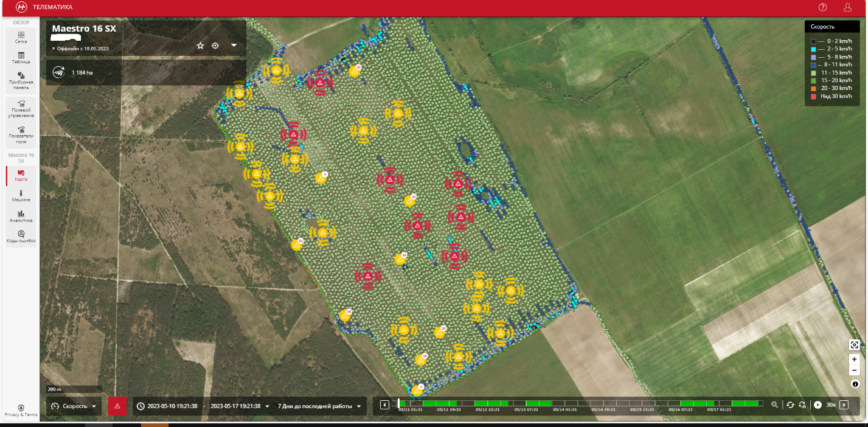Switch to the Аналитика tab
Viewport: 868px width, 427px height.
pos(21,217)
